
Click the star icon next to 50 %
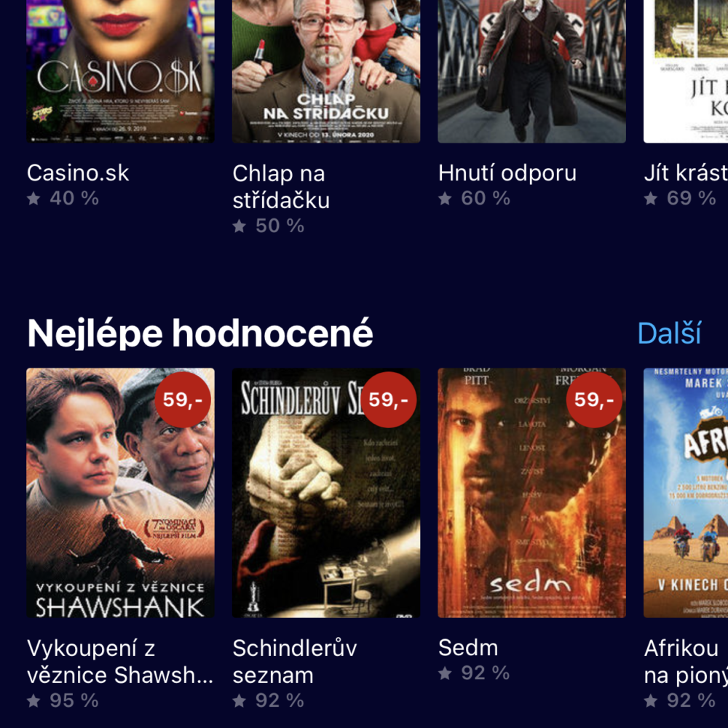pyautogui.click(x=239, y=226)
